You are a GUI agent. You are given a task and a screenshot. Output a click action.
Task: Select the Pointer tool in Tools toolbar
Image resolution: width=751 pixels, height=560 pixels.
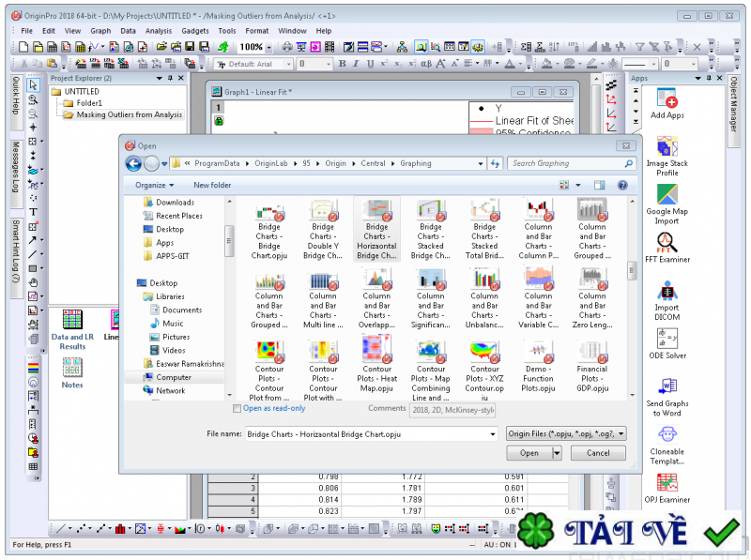33,85
